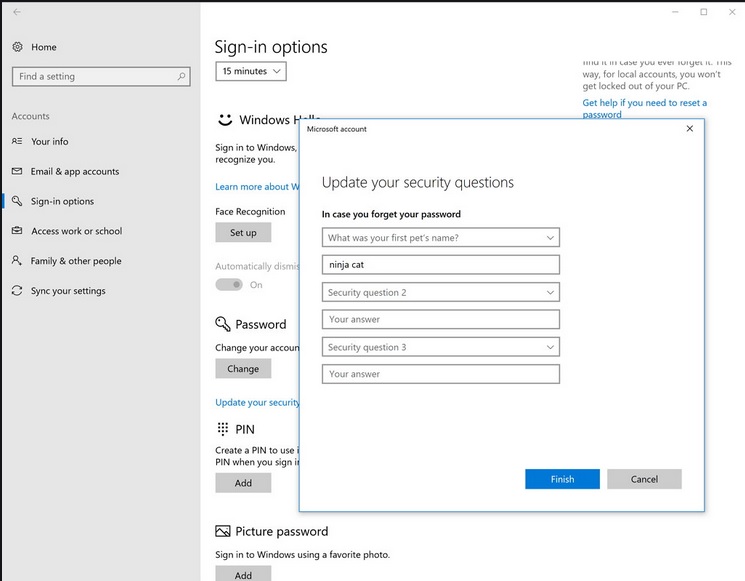
Task: Close the Microsoft account dialog
Action: (x=689, y=129)
